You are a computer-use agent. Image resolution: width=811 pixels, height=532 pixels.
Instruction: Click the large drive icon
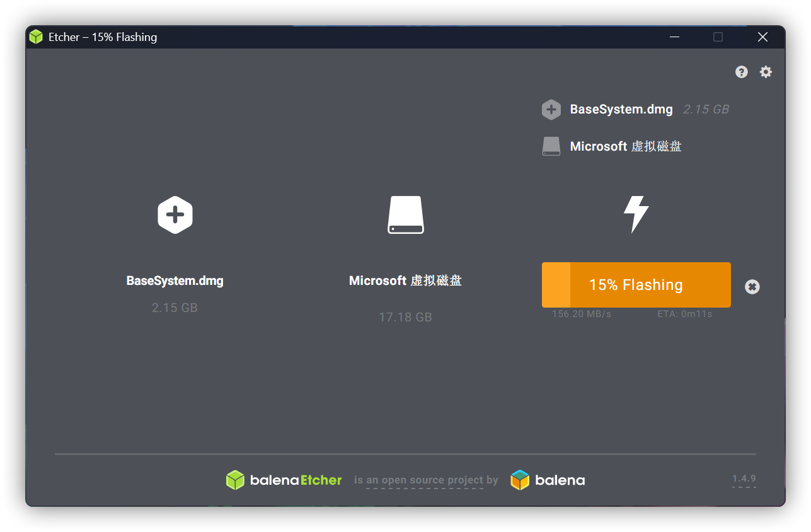pyautogui.click(x=406, y=215)
